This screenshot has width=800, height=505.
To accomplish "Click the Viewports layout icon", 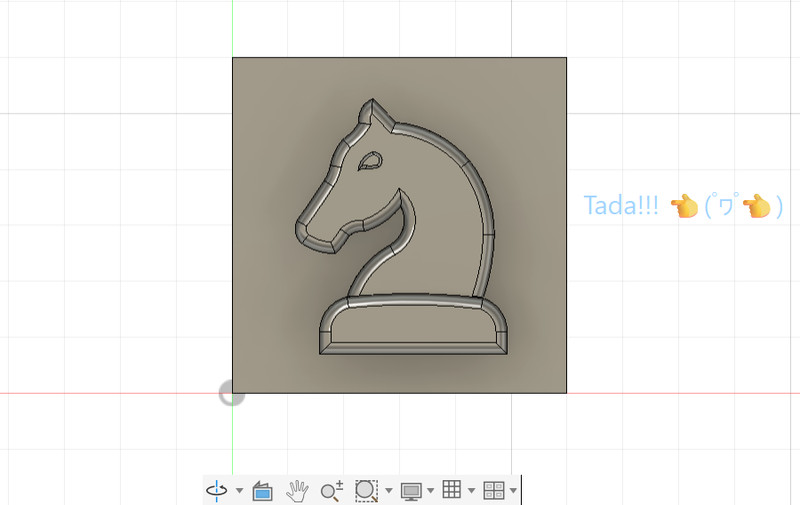I will [x=494, y=490].
